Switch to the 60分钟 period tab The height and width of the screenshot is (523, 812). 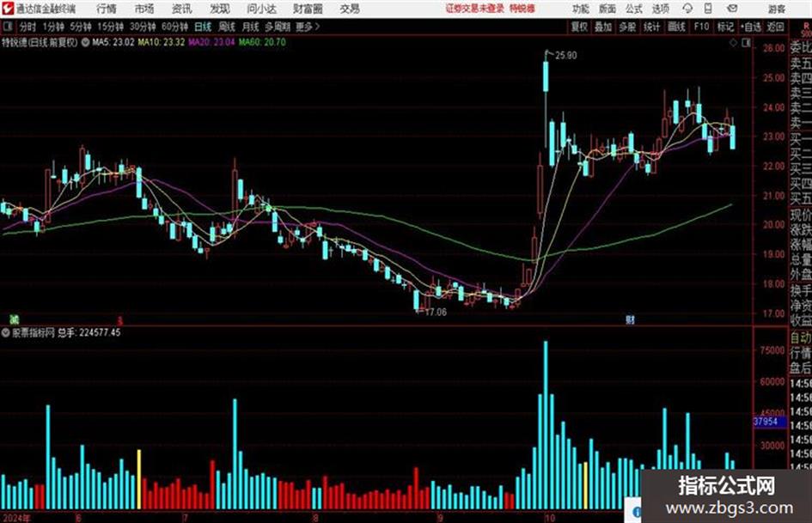point(174,27)
